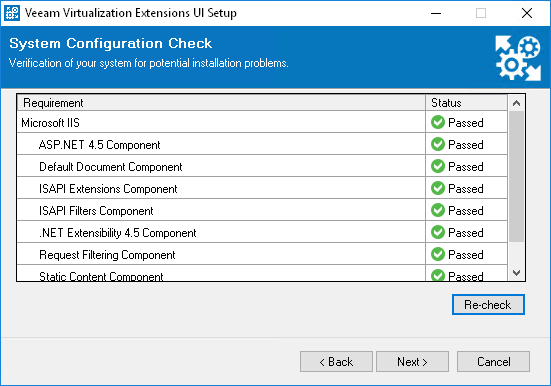Click green check icon for ISAPI Extensions Component

(438, 188)
